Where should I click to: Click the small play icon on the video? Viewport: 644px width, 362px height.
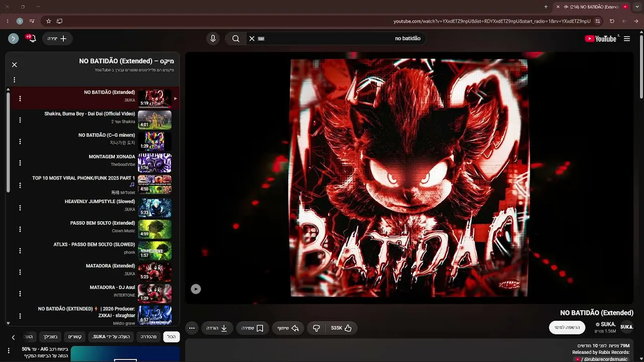(196, 289)
